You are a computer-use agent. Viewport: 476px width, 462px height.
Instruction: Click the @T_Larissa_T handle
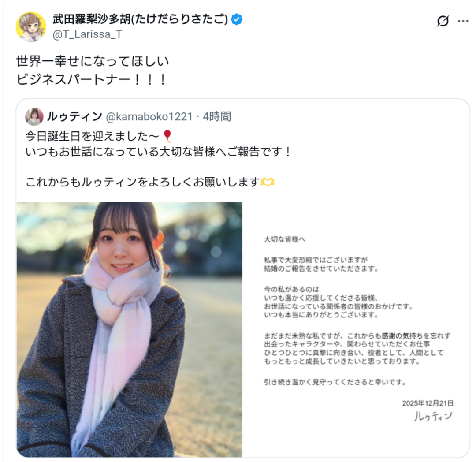click(87, 34)
